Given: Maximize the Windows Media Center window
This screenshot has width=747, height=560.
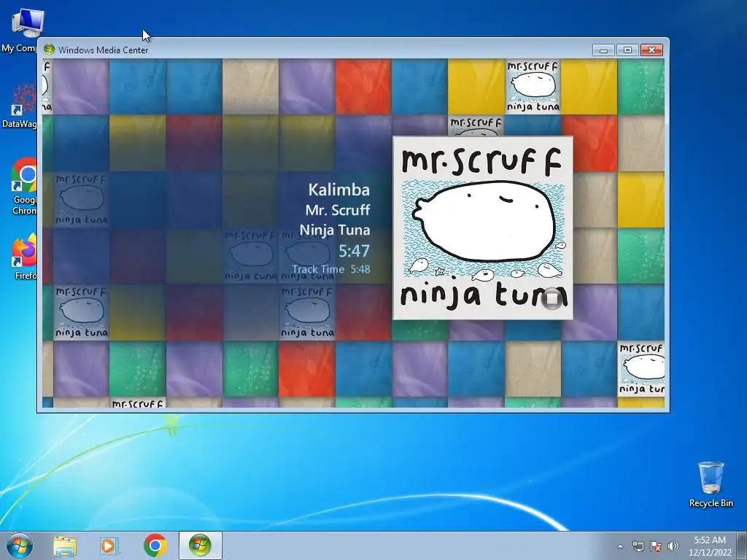Looking at the screenshot, I should click(x=627, y=50).
